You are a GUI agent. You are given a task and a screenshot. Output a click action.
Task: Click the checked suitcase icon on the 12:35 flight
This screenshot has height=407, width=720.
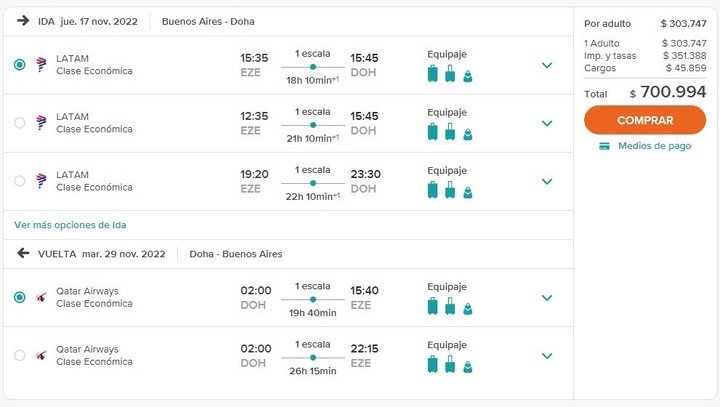click(433, 132)
